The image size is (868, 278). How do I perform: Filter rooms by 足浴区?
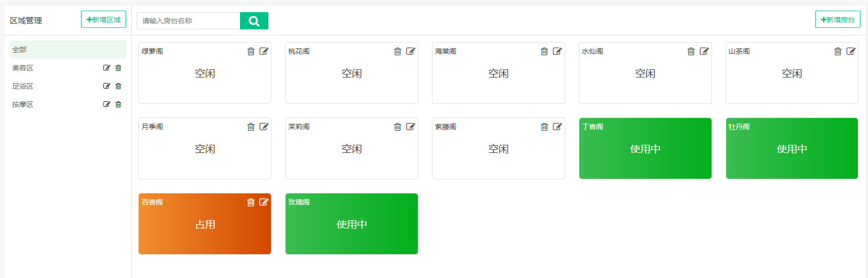click(x=23, y=86)
